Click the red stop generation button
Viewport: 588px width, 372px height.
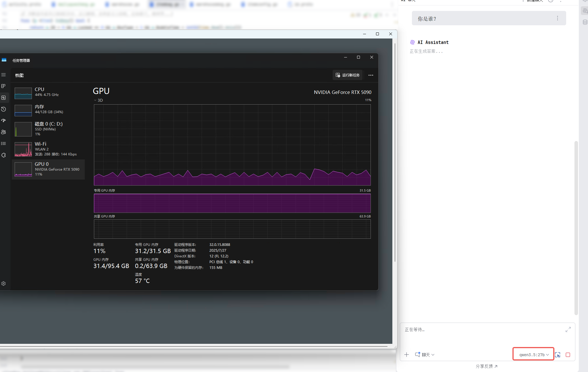568,355
